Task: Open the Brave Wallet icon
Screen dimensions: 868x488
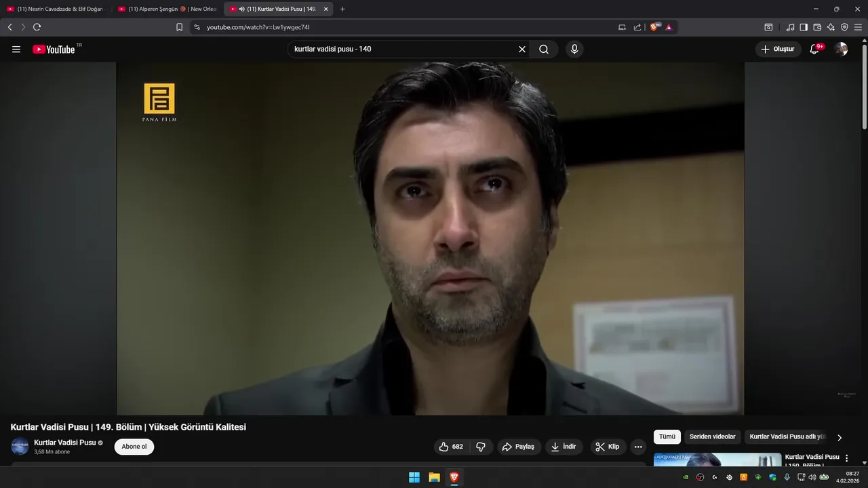Action: click(817, 27)
